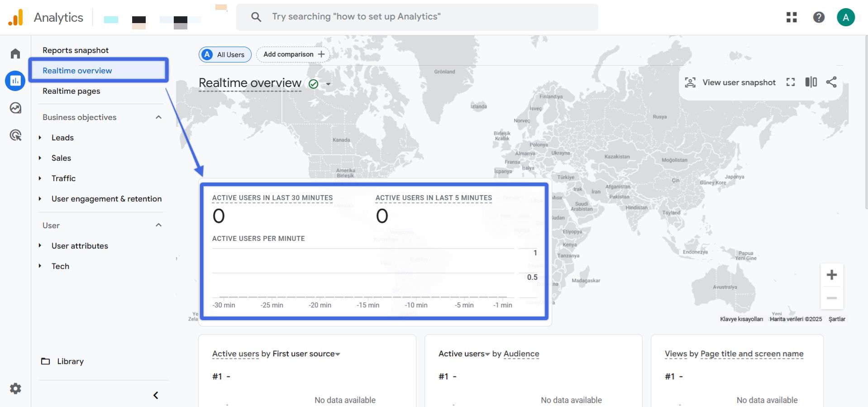Screen dimensions: 868x407
Task: Open the account avatar A
Action: tap(846, 17)
